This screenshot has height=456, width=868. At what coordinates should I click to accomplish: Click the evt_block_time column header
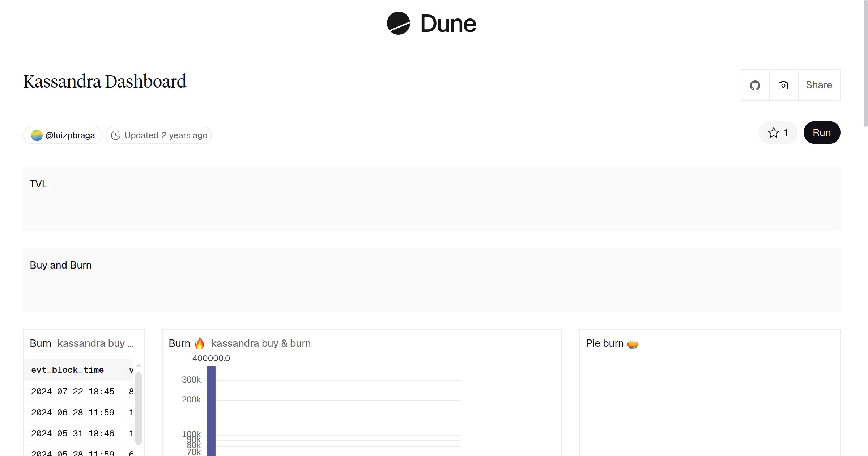tap(67, 370)
